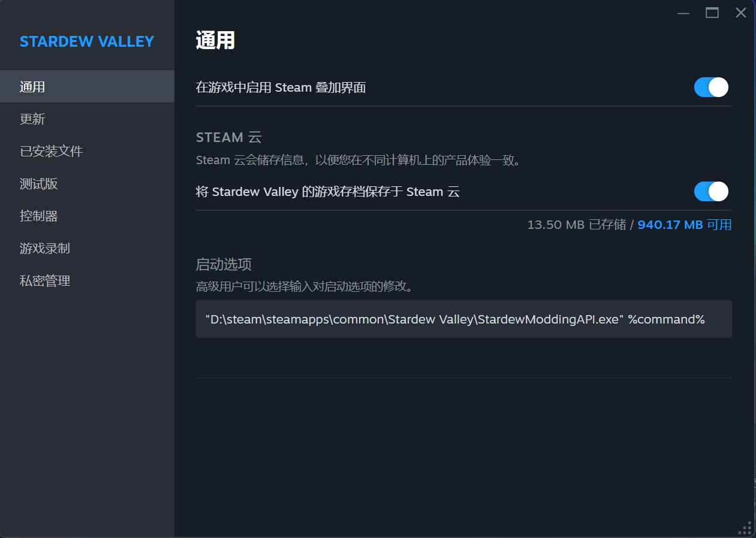The image size is (756, 538).
Task: Select the 私密管理 tab
Action: (87, 280)
